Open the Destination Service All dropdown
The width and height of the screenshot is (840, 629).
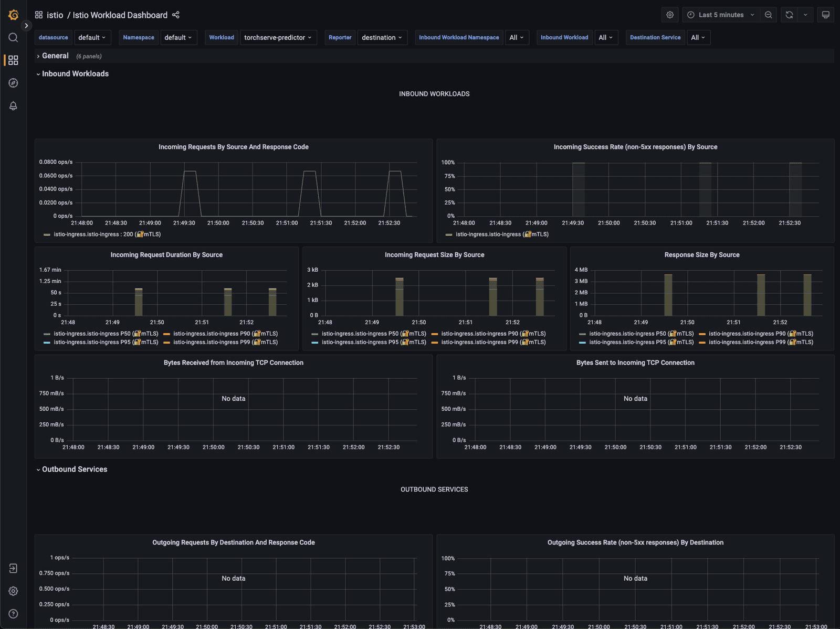(x=699, y=38)
